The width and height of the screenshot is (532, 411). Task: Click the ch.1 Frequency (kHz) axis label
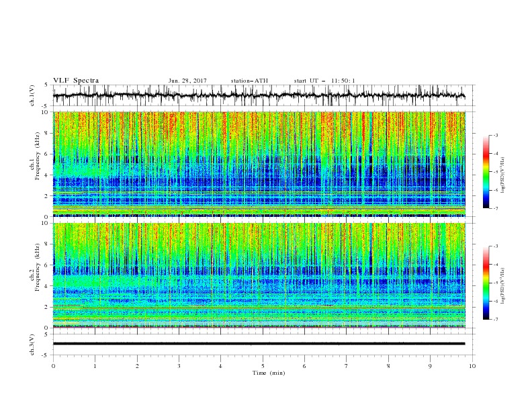(35, 155)
